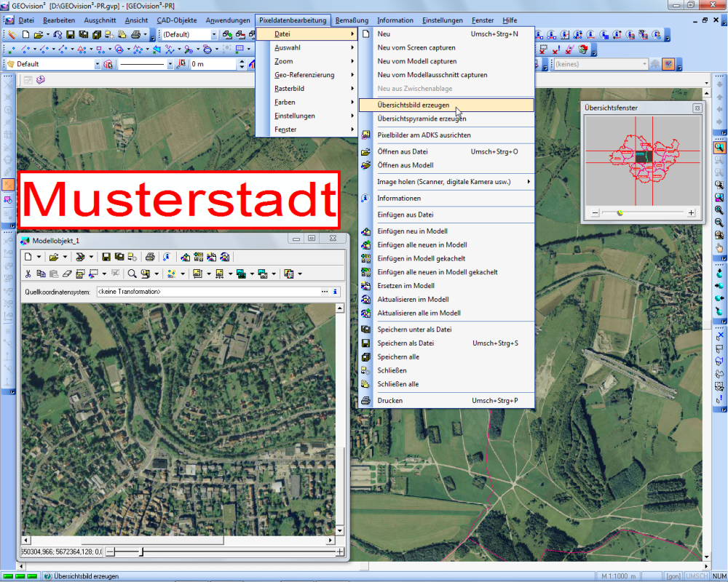
Task: Select Öffnen aus Datei menu entry
Action: (447, 151)
